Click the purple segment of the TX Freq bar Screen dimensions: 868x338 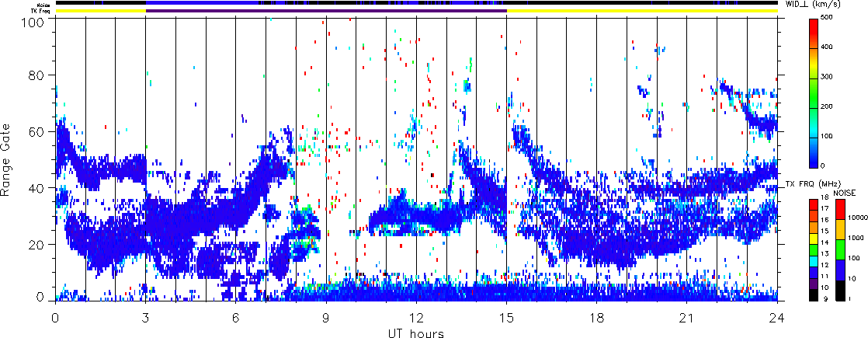(326, 11)
